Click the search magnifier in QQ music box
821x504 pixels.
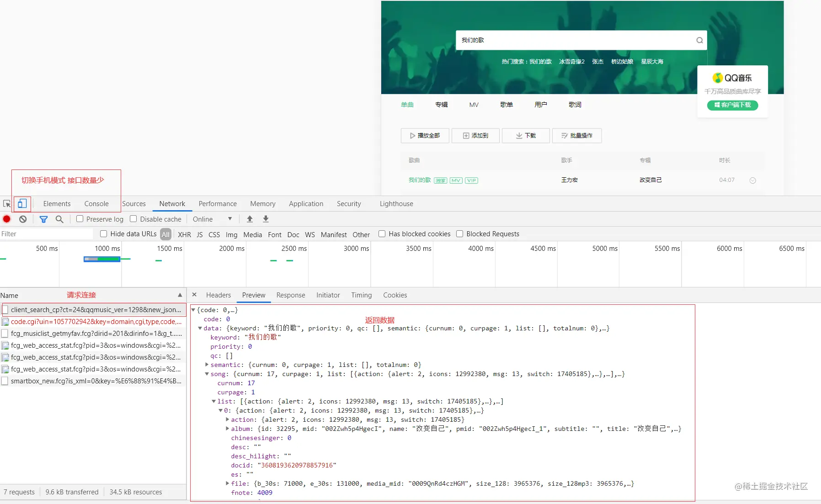point(699,40)
